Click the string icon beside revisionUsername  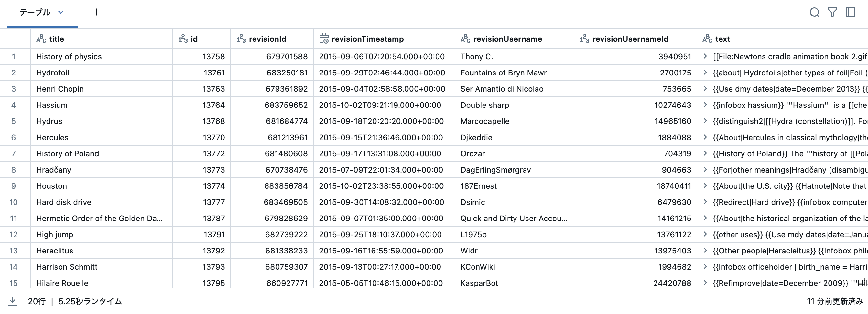pos(466,39)
